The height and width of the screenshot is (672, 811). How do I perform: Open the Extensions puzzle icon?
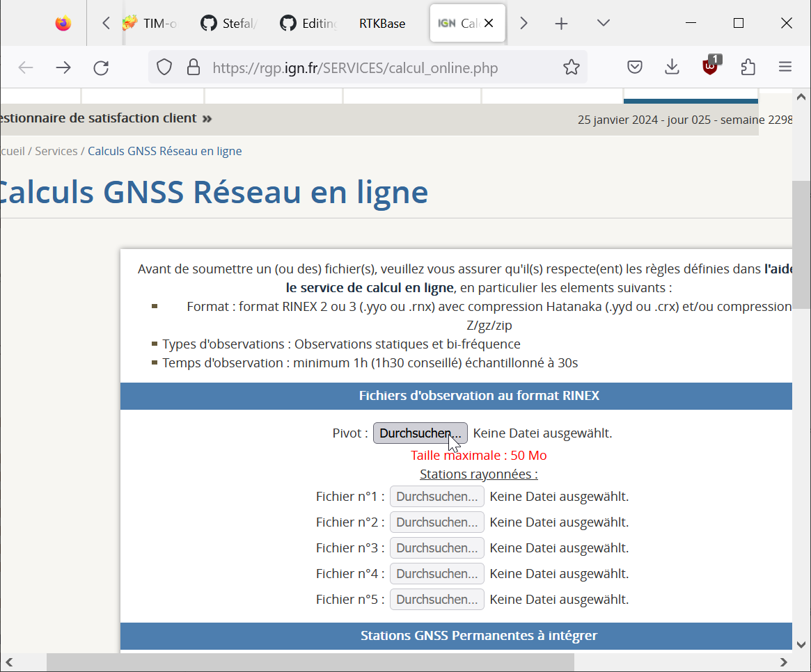click(748, 67)
